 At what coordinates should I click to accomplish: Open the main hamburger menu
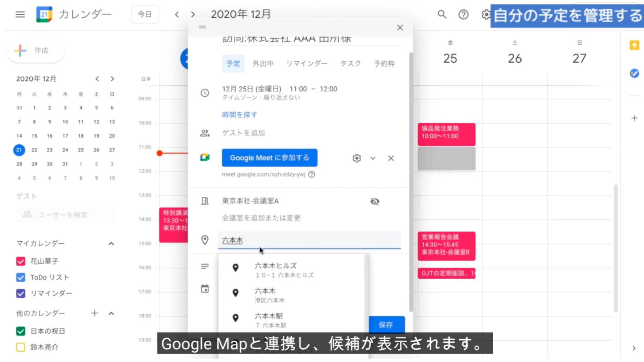click(20, 15)
